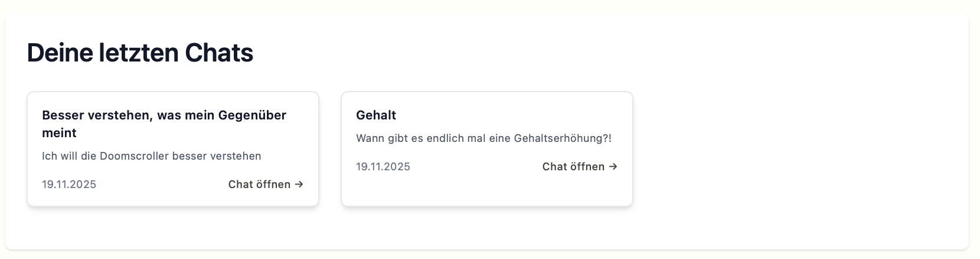Open the Gehalt chat via Chat öffnen
Screen dimensions: 980x259
tap(573, 167)
